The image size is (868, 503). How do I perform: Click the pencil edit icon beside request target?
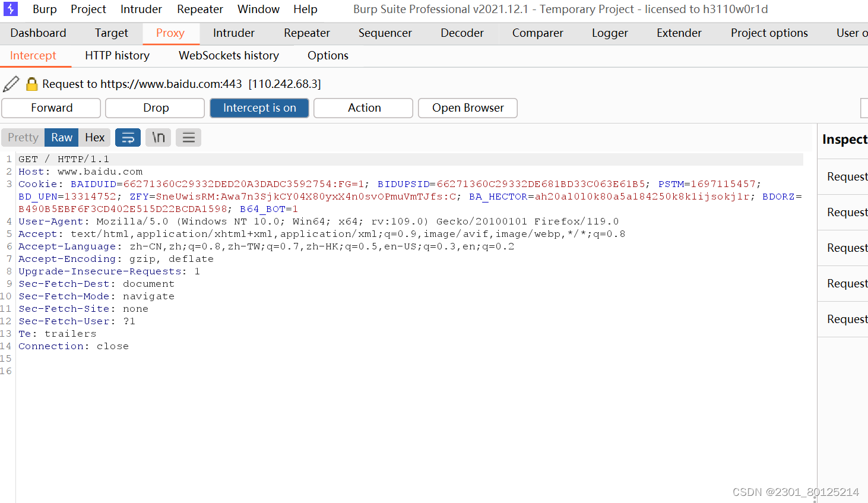coord(11,84)
